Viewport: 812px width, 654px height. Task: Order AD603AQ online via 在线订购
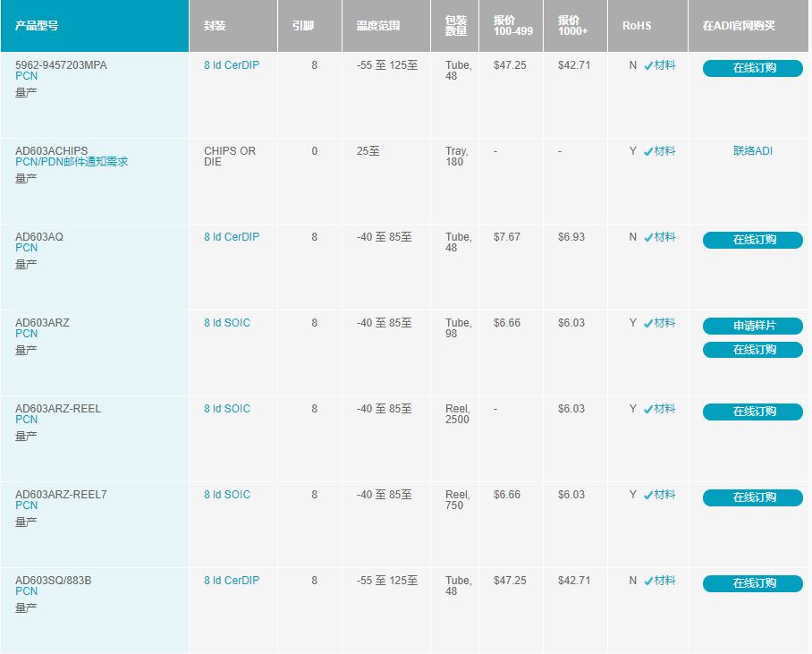[x=753, y=240]
